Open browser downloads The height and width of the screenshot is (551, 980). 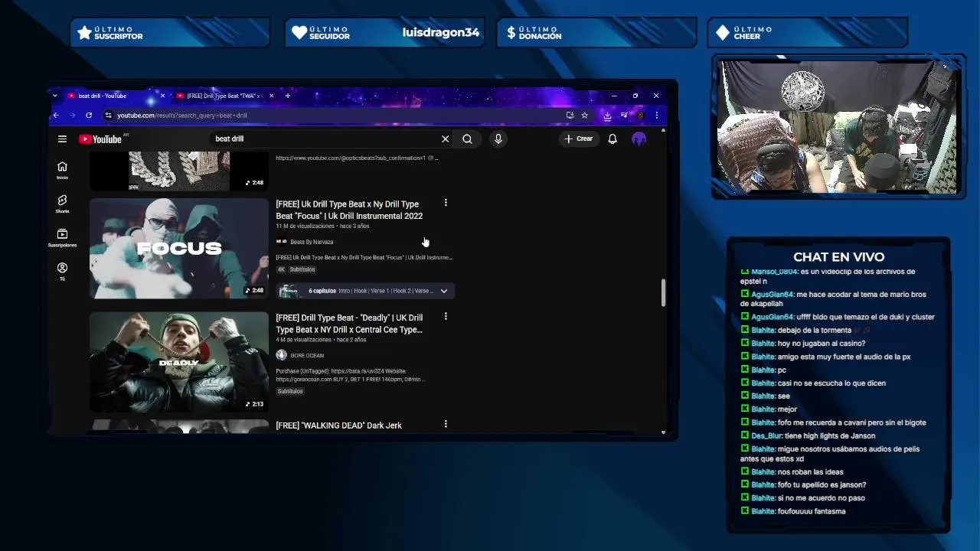click(607, 115)
